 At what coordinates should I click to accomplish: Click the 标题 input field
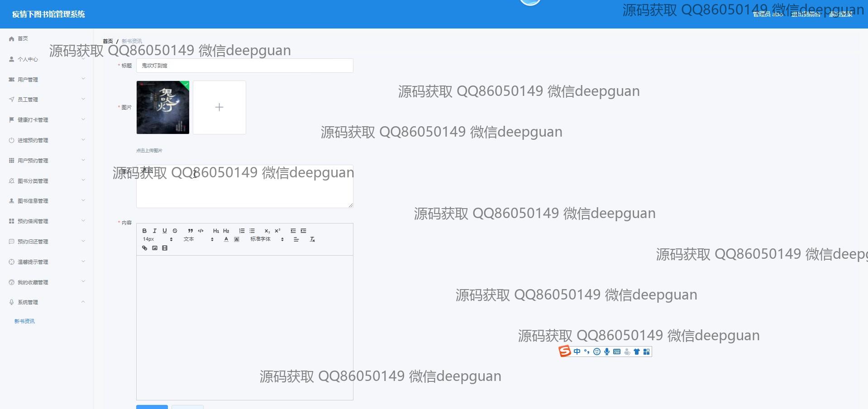point(245,66)
